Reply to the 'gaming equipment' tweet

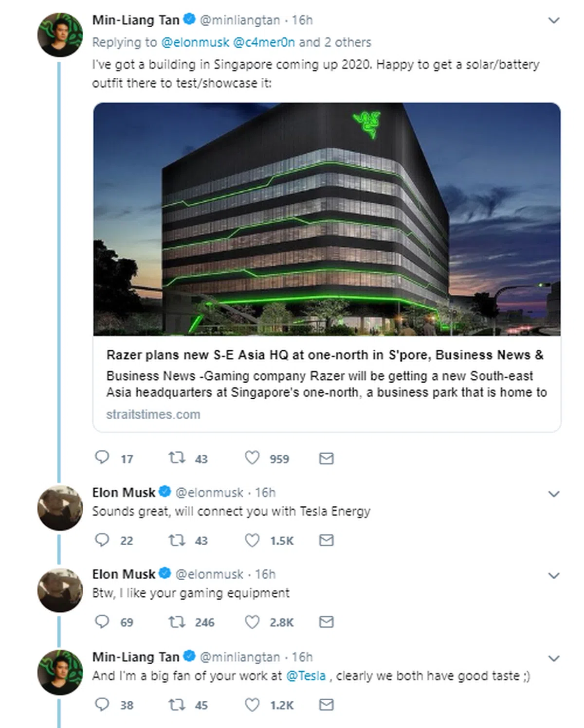pos(102,621)
